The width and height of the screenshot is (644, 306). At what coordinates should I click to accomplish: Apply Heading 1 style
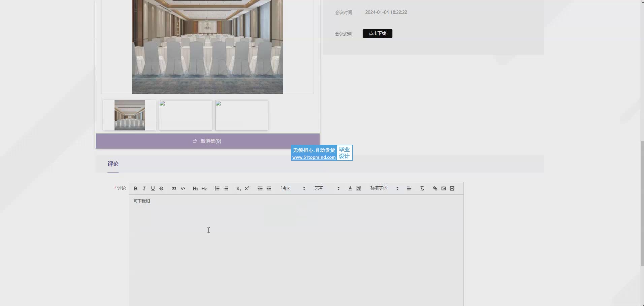pos(195,188)
